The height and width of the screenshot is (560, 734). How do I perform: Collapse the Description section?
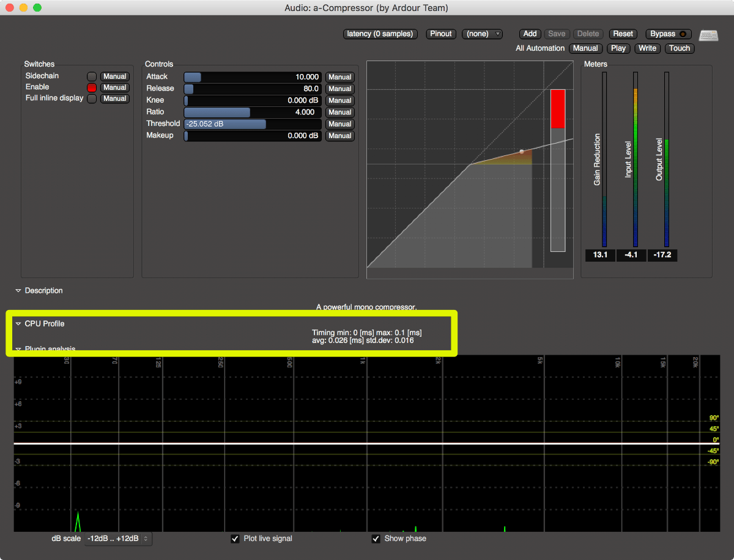coord(19,291)
